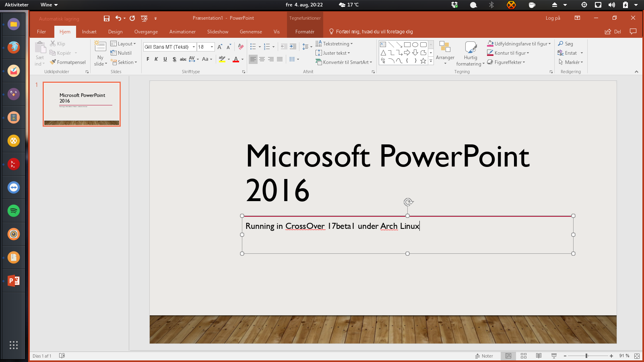Open the Design tab
Viewport: 644px width, 362px height.
click(115, 32)
